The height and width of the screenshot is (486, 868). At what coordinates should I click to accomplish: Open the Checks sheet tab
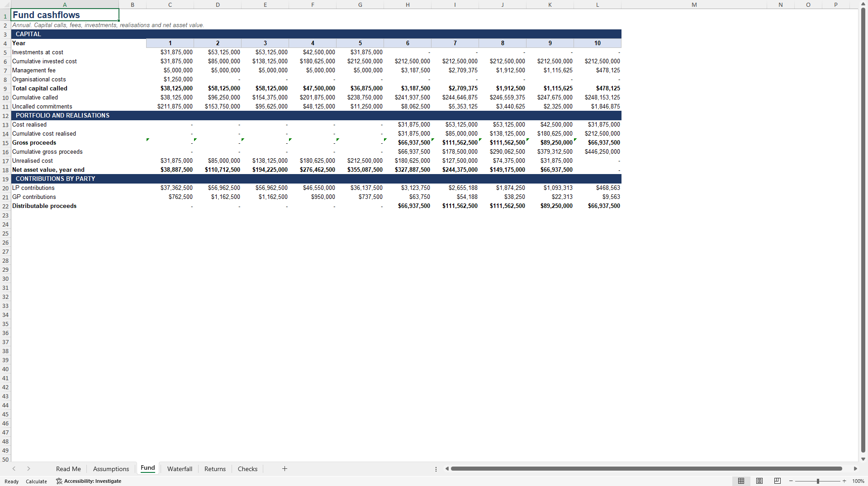(x=247, y=469)
